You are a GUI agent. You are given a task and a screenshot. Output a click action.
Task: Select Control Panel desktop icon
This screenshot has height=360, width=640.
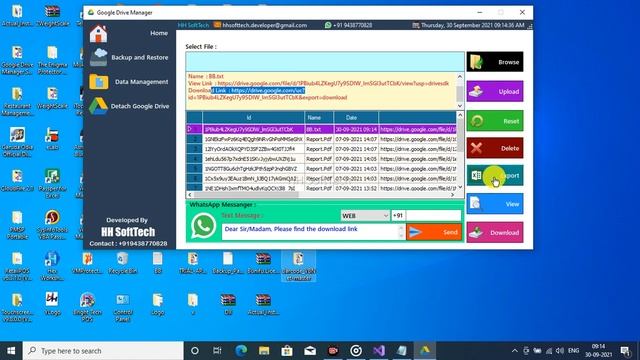click(x=122, y=307)
